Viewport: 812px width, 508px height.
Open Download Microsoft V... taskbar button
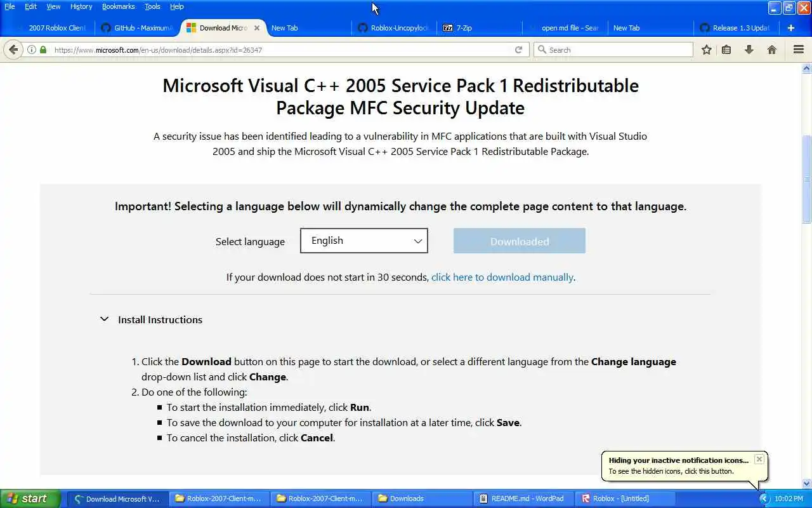(x=118, y=498)
